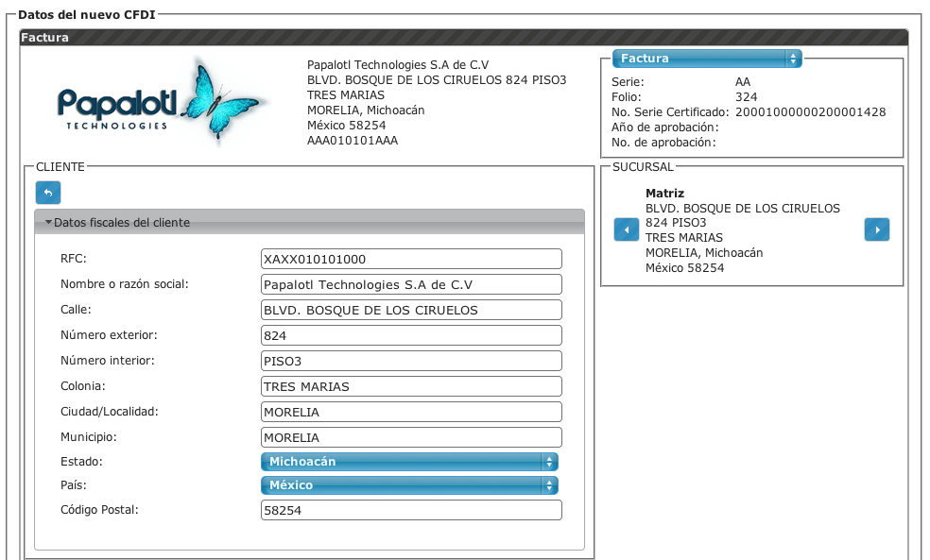Screen dimensions: 930x560
Task: Click the Matriz sucursal name
Action: tap(664, 194)
